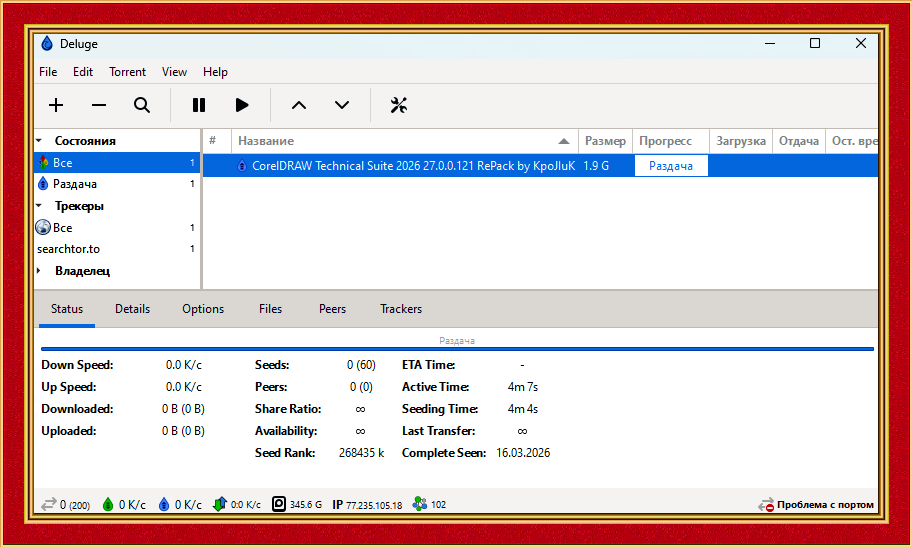The width and height of the screenshot is (912, 547).
Task: Click the Active Time value 4m 7s
Action: (522, 387)
